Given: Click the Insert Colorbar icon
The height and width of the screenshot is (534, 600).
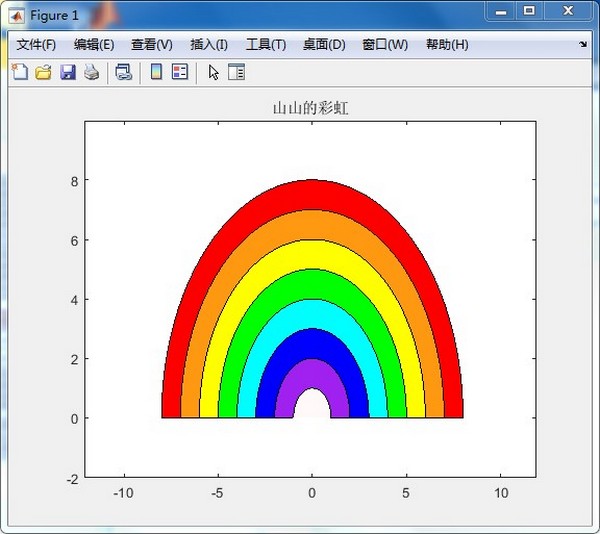Looking at the screenshot, I should (x=156, y=72).
